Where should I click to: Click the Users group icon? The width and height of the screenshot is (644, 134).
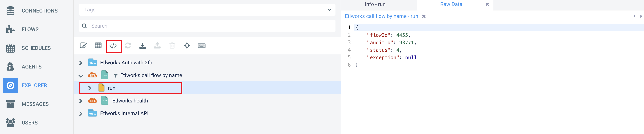tap(10, 123)
